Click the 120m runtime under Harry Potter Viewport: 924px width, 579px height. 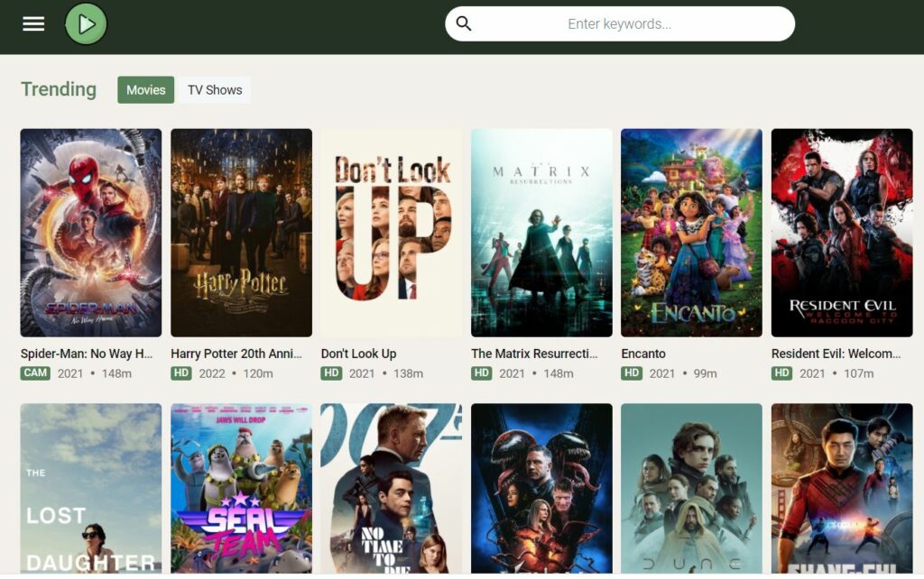click(x=258, y=373)
